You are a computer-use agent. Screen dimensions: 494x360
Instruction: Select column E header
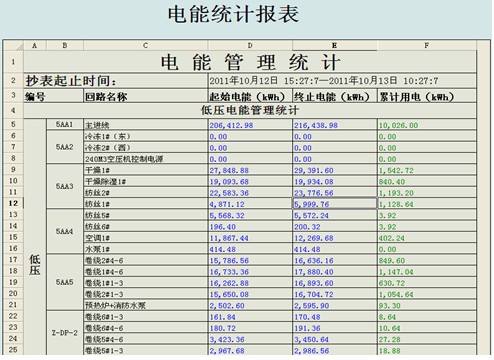click(335, 45)
